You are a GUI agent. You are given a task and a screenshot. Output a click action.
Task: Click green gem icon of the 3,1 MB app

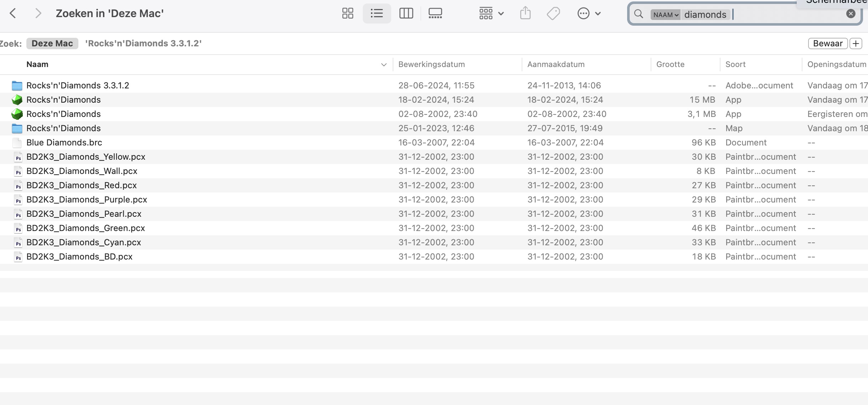[17, 114]
